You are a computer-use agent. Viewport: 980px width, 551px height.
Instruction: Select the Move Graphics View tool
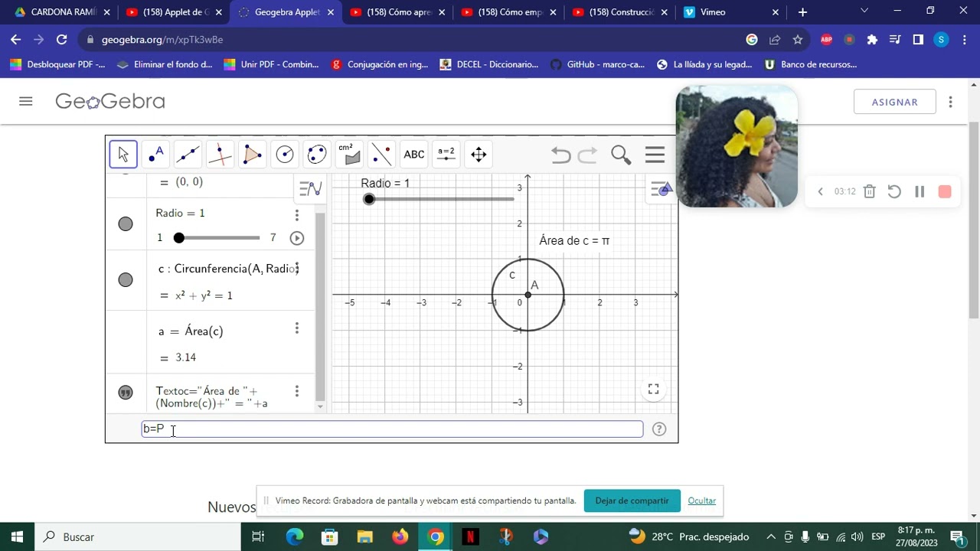(x=479, y=155)
